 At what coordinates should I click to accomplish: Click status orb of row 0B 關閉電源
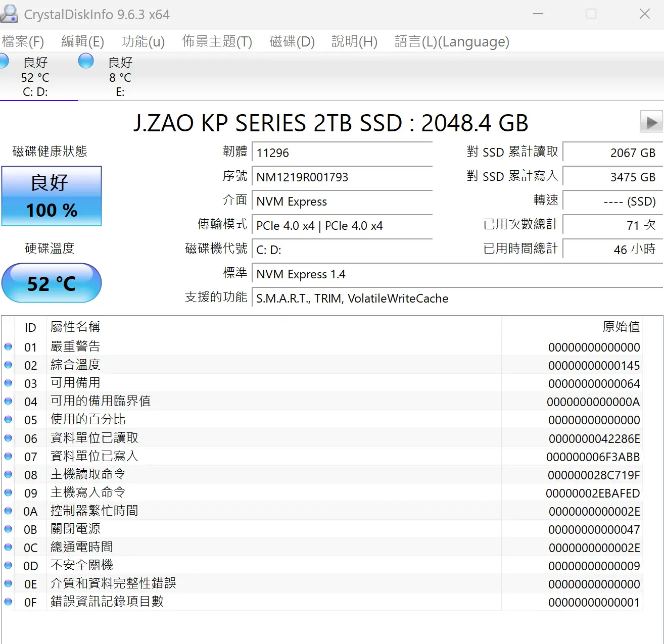[8, 529]
